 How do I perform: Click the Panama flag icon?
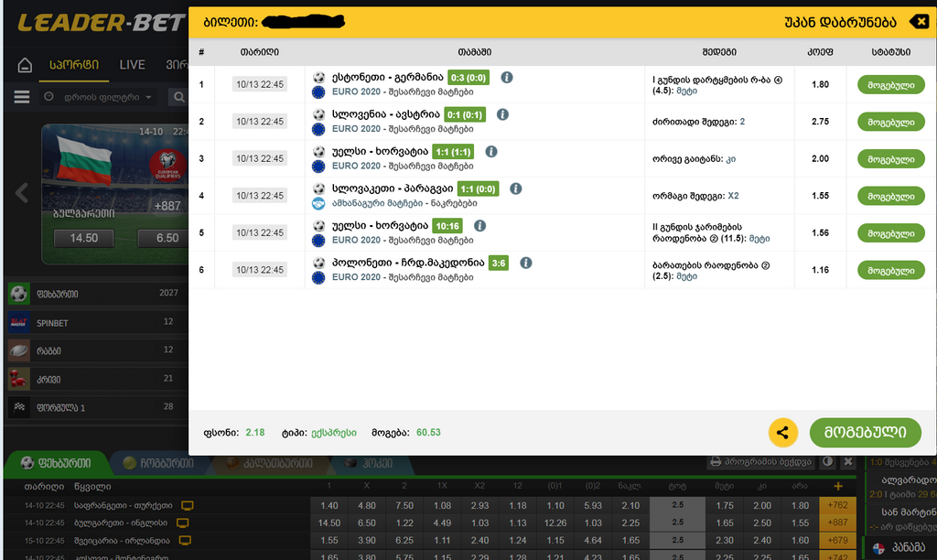pyautogui.click(x=878, y=548)
